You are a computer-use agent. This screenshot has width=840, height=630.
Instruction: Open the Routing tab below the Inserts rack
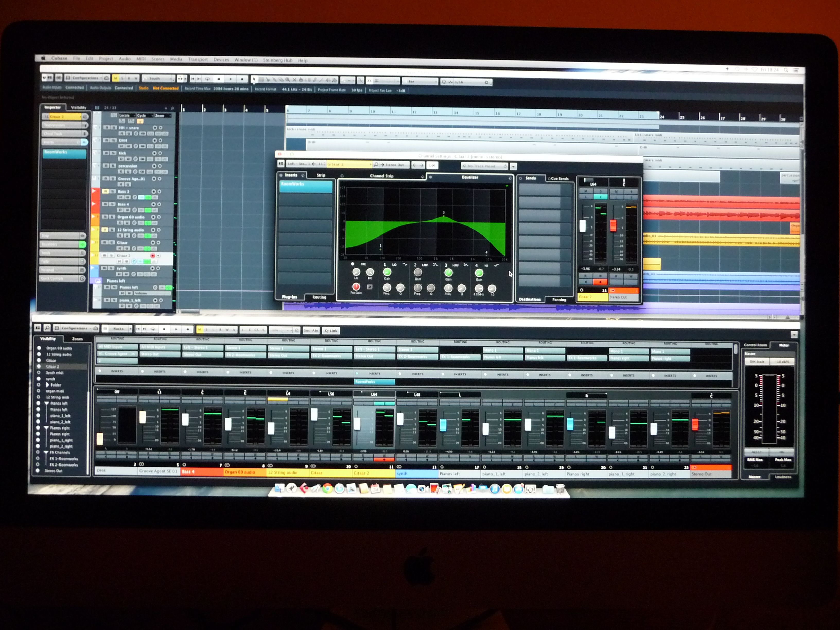tap(319, 297)
